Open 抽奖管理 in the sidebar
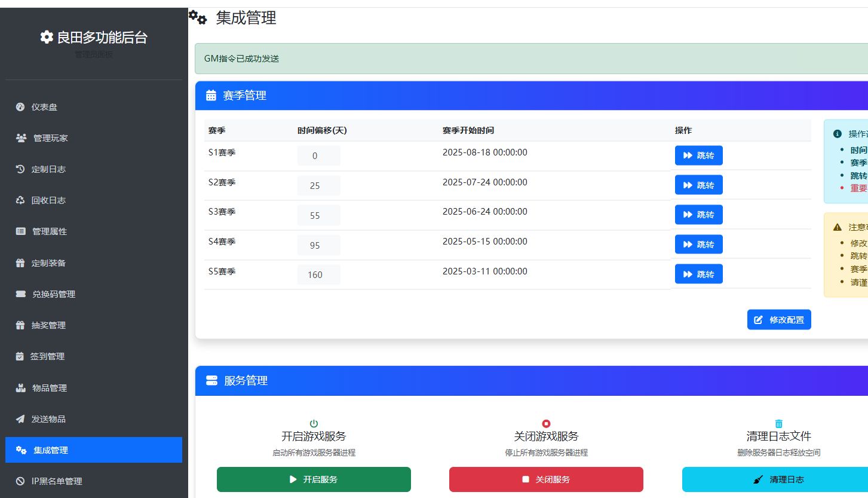868x498 pixels. (48, 325)
